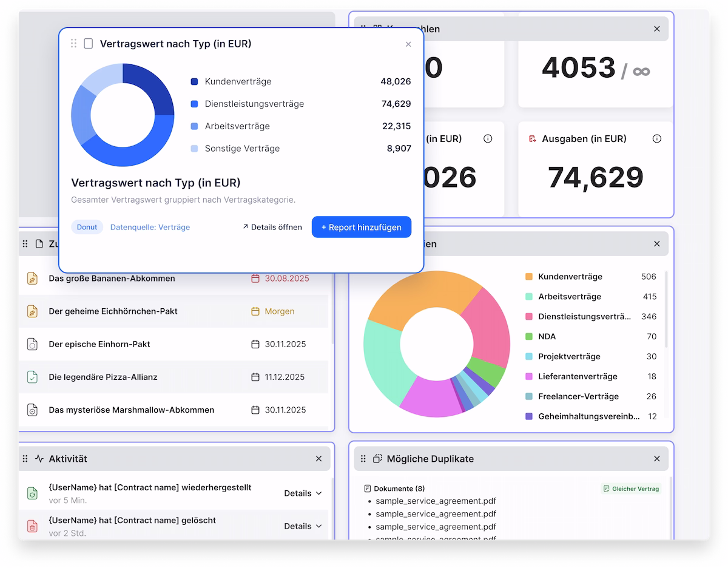Open the first sample_service_agreement.pdf entry
Viewport: 728px width, 568px height.
[x=436, y=501]
